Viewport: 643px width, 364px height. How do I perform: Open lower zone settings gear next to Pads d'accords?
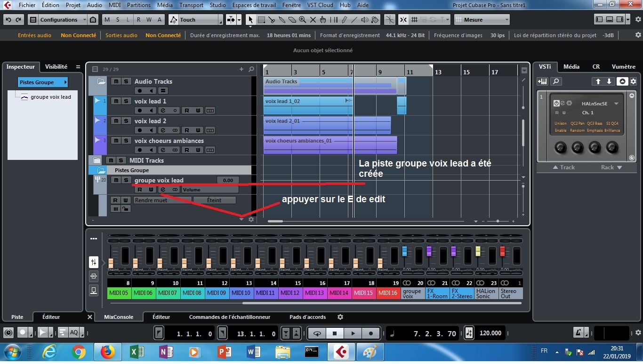coord(340,317)
